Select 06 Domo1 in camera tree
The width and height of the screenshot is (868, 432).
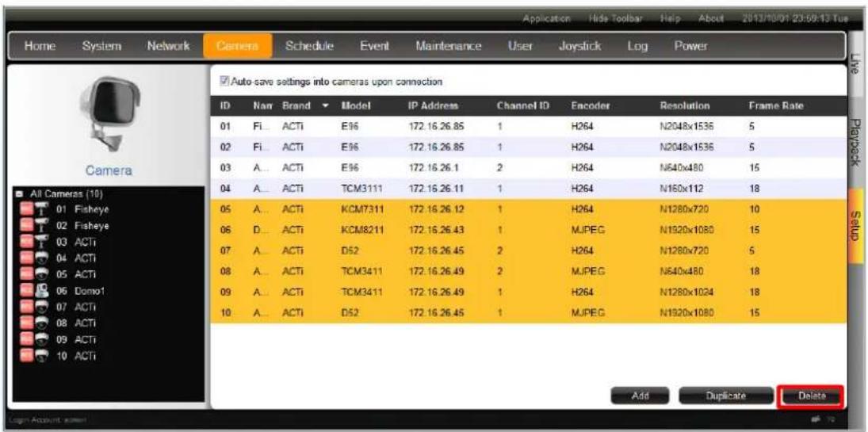[82, 290]
